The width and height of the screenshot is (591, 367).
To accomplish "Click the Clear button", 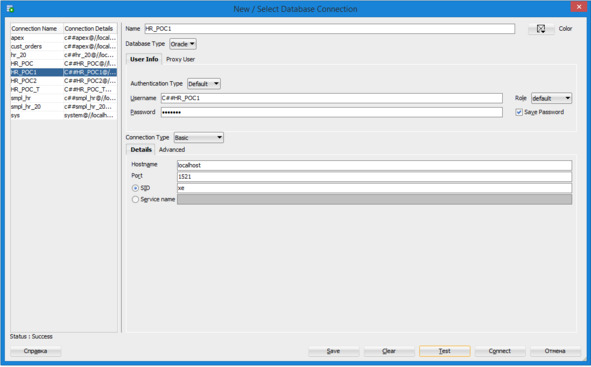I will (x=389, y=351).
